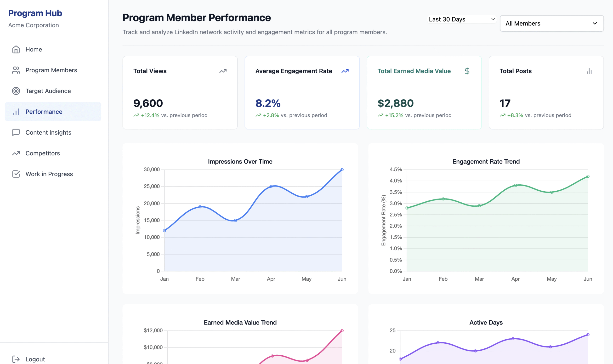Click the May data point on Impressions chart

[x=306, y=197]
